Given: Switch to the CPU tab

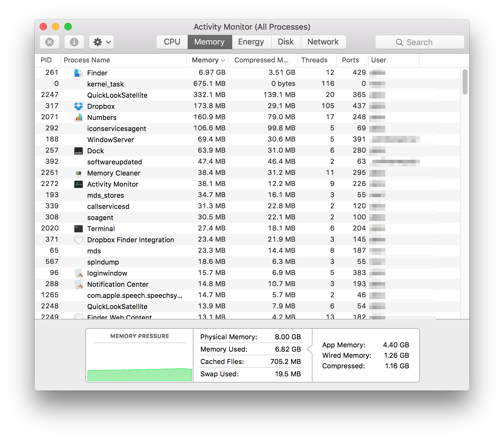Looking at the screenshot, I should 172,42.
